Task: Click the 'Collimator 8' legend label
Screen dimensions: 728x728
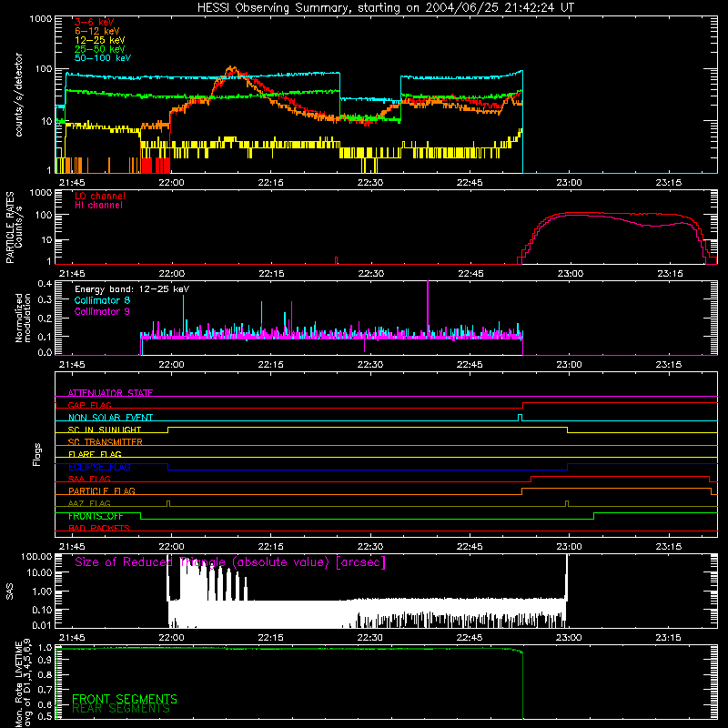Action: tap(102, 300)
